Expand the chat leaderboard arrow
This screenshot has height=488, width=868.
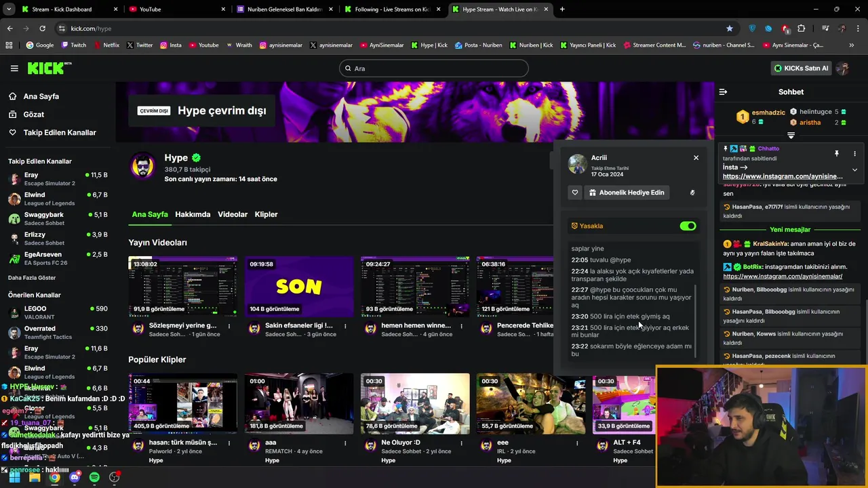[x=791, y=136]
